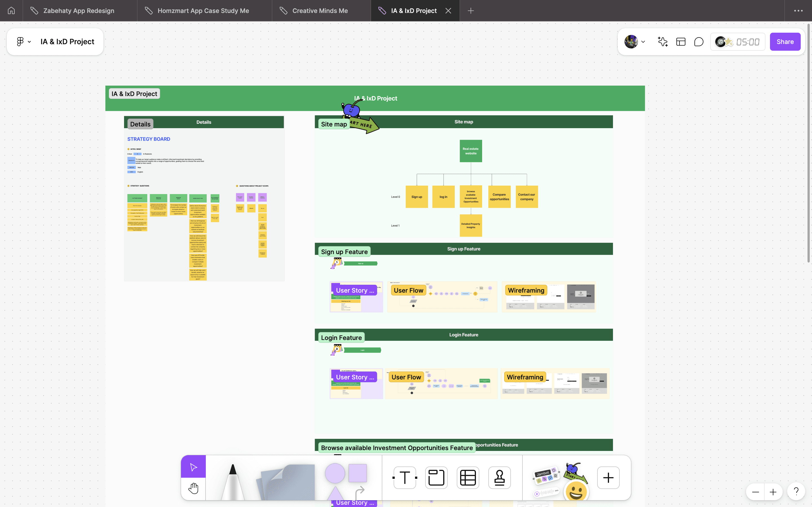Insert a table from toolbar
The image size is (812, 507).
[468, 477]
